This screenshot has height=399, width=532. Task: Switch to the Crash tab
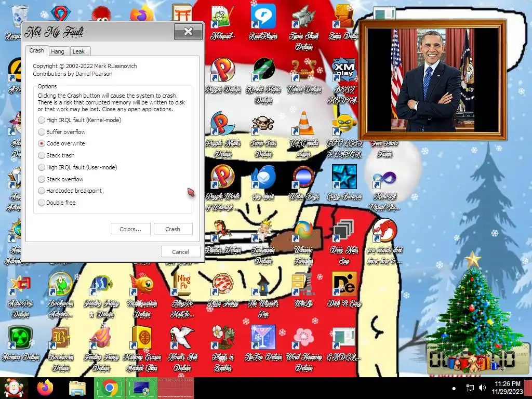click(37, 50)
